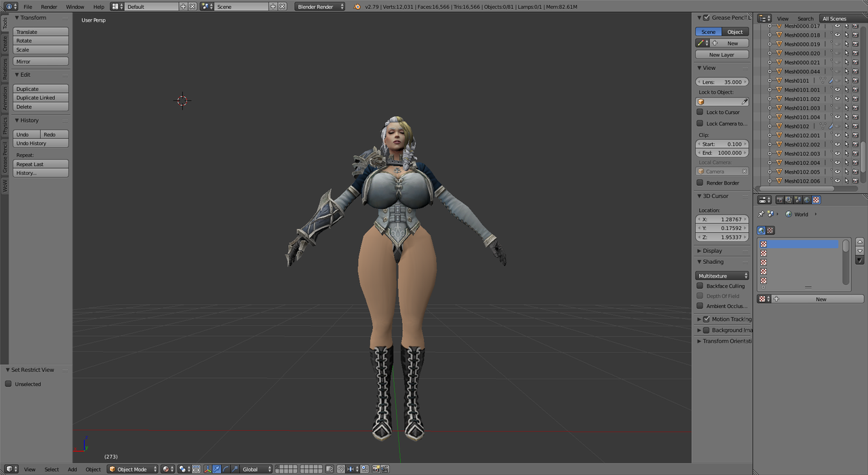Screen dimensions: 868x475
Task: Move texture slot up arrow
Action: point(860,242)
